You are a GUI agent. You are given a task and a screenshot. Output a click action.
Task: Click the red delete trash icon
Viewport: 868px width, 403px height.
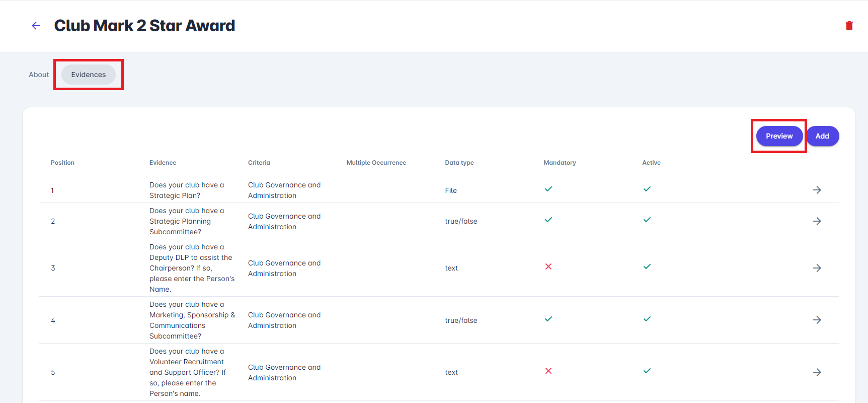pos(849,26)
